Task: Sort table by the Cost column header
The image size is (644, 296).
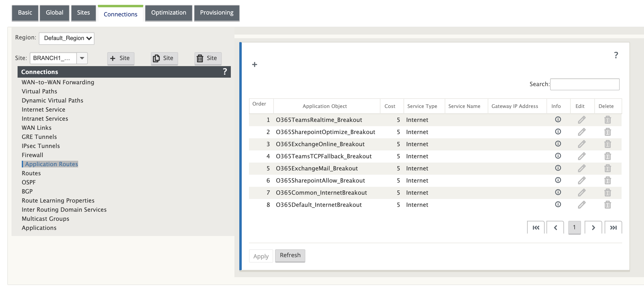Action: click(x=390, y=106)
